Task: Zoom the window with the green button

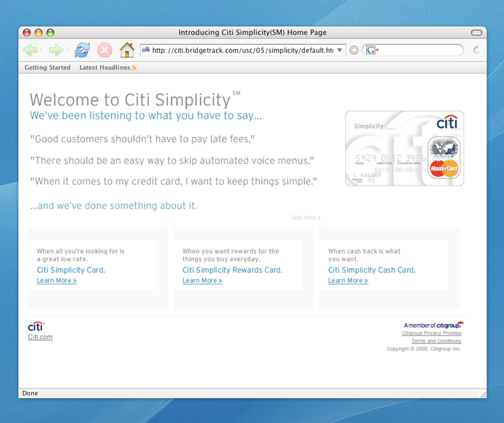Action: (x=50, y=33)
